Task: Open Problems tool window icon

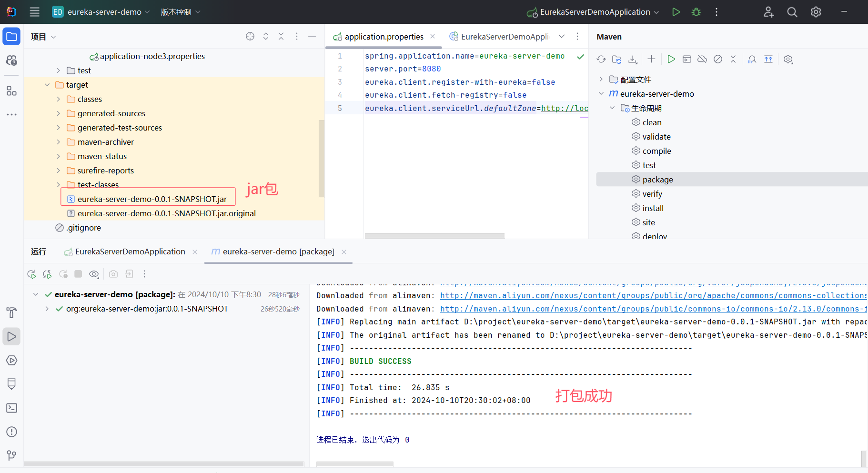Action: click(11, 432)
